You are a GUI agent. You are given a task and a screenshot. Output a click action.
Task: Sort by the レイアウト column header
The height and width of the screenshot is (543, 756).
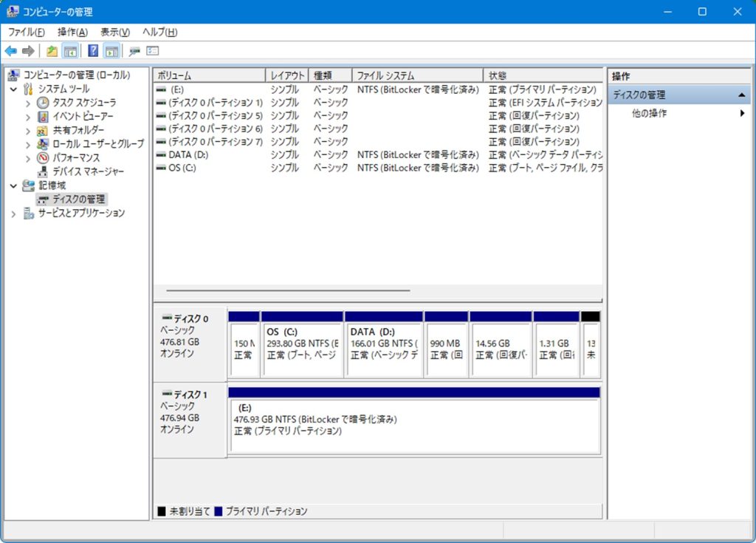[287, 75]
